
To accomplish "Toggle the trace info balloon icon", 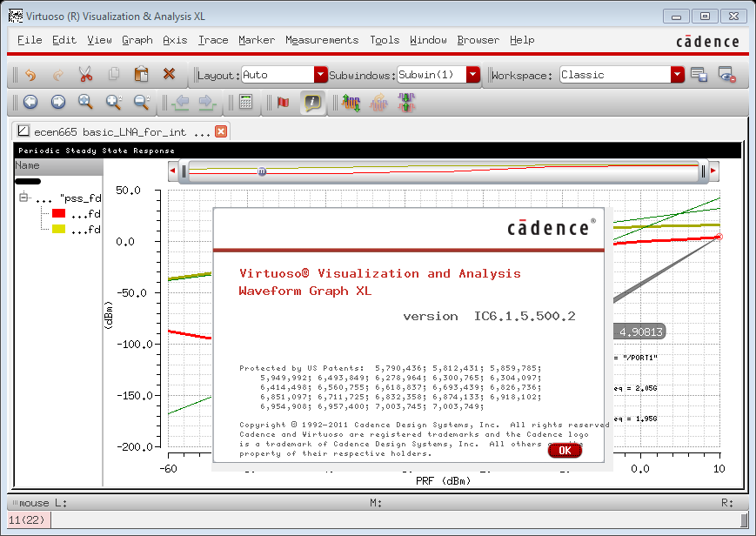I will point(312,103).
